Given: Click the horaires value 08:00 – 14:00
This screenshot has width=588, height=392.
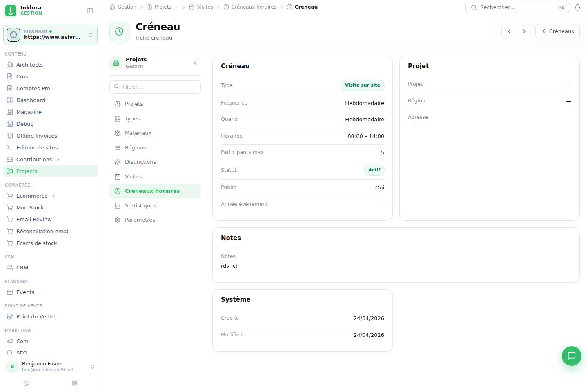Looking at the screenshot, I should tap(366, 136).
